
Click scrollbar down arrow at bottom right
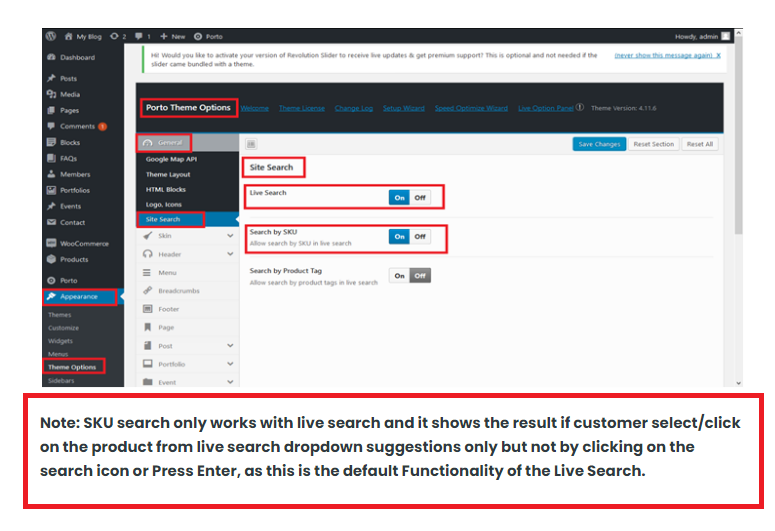point(738,383)
